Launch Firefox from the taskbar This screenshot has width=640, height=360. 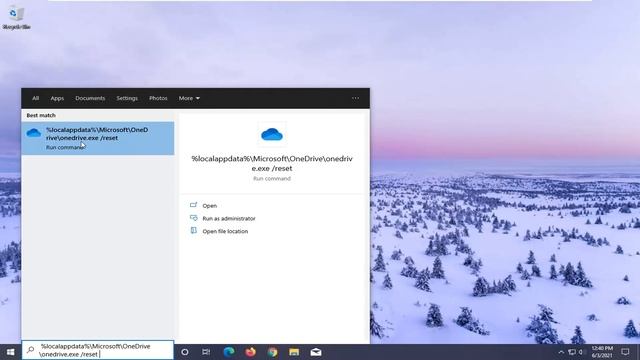pyautogui.click(x=251, y=352)
